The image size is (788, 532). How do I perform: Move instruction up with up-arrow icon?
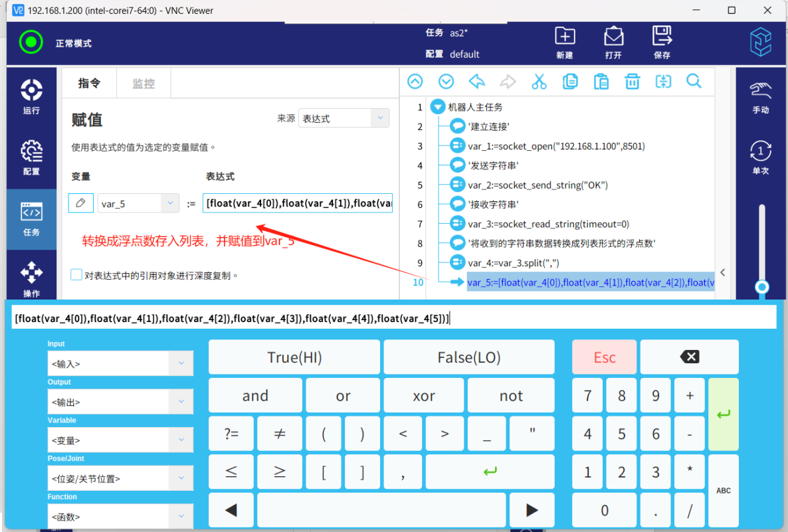click(415, 82)
